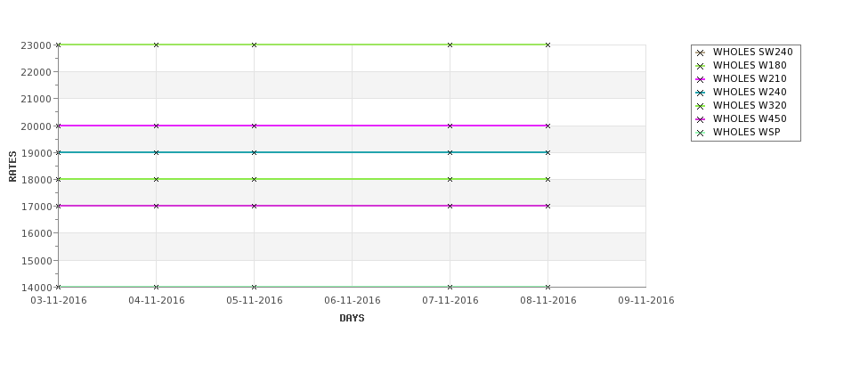868x382 pixels.
Task: Click the 18000 data point on 08-11-2016
Action: pyautogui.click(x=548, y=179)
